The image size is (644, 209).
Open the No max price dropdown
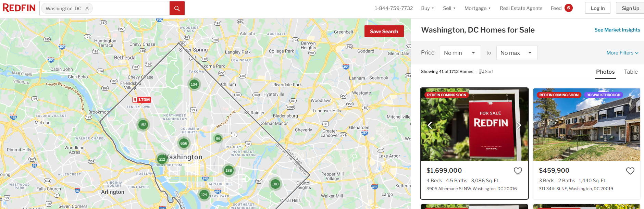pyautogui.click(x=517, y=53)
